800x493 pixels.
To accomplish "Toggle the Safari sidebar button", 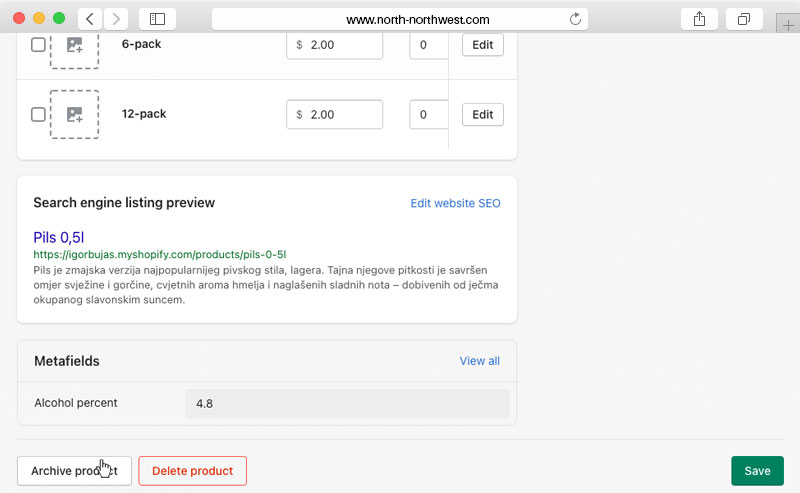I will pos(157,19).
